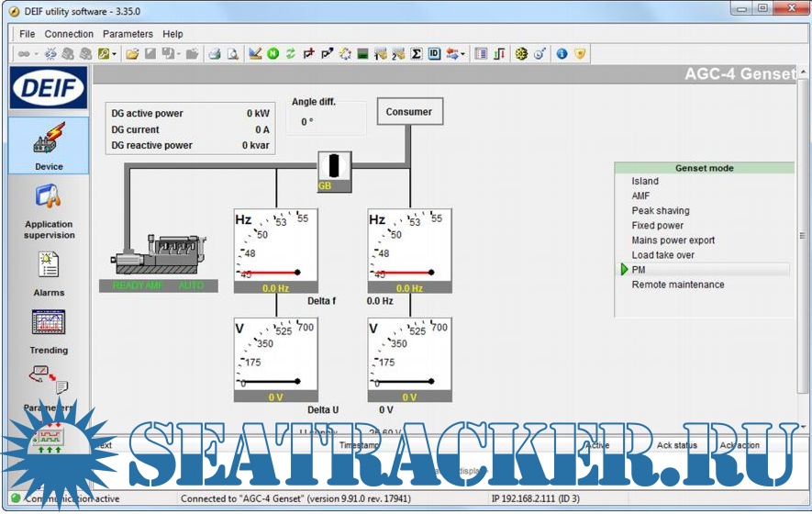The width and height of the screenshot is (812, 514).
Task: Click the open folder toolbar icon
Action: [x=132, y=54]
